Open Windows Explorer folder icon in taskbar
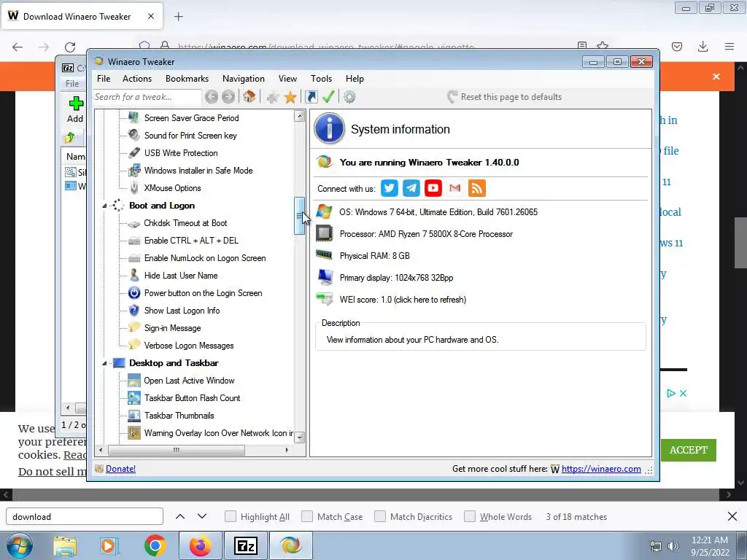Image resolution: width=747 pixels, height=560 pixels. 65,545
